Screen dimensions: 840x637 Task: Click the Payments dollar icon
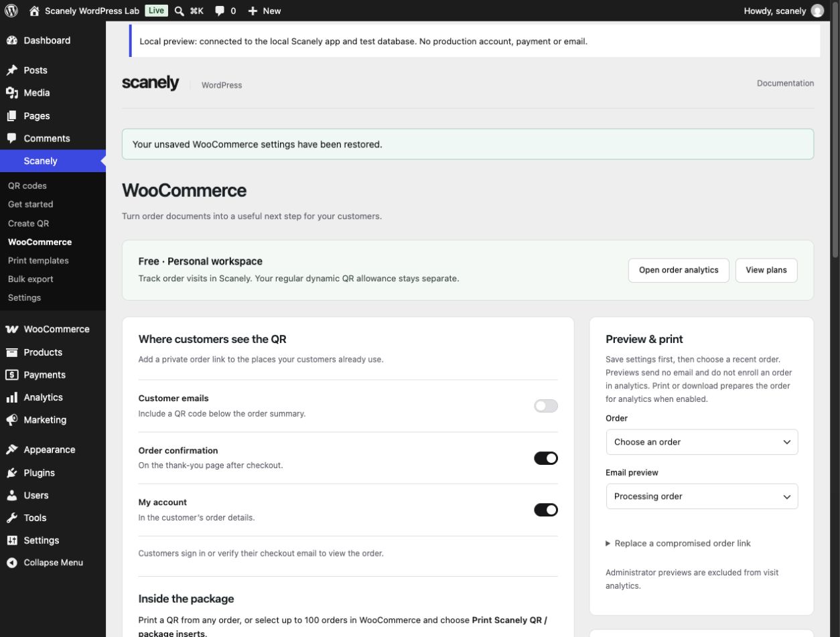11,374
